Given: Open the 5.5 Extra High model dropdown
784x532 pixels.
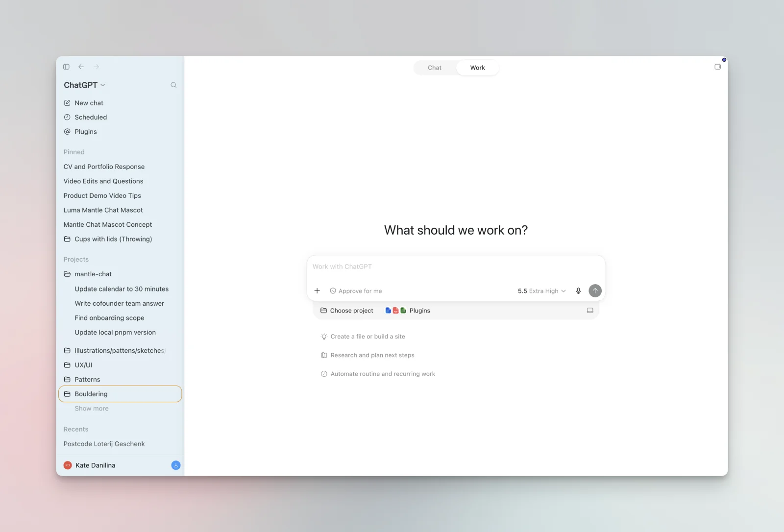Looking at the screenshot, I should pyautogui.click(x=541, y=291).
